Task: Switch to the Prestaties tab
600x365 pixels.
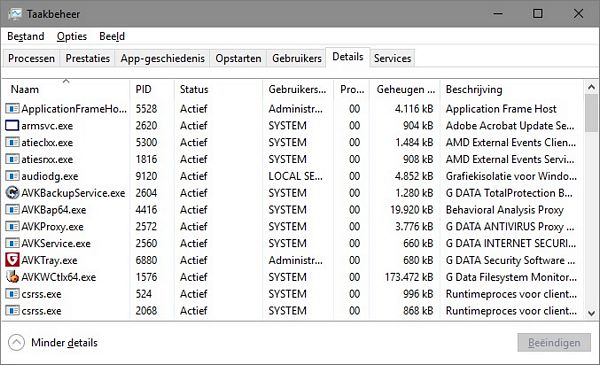Action: coord(88,58)
